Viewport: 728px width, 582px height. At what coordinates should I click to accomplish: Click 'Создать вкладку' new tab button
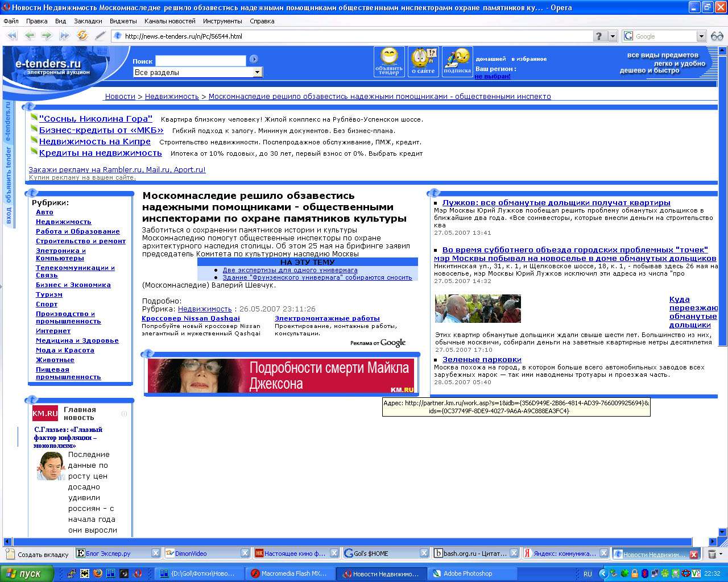tap(38, 554)
